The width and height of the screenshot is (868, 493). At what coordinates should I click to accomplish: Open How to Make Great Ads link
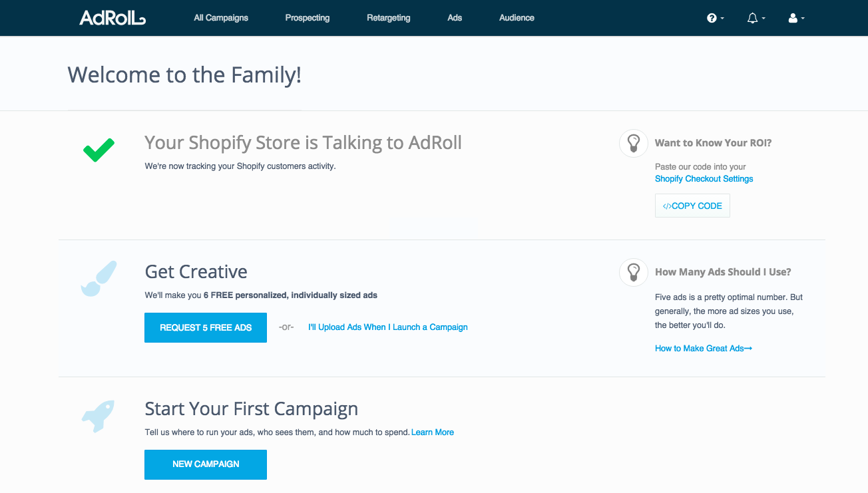704,349
